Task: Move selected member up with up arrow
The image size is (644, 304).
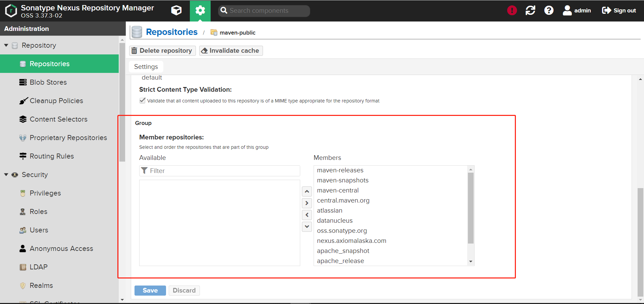Action: (307, 191)
